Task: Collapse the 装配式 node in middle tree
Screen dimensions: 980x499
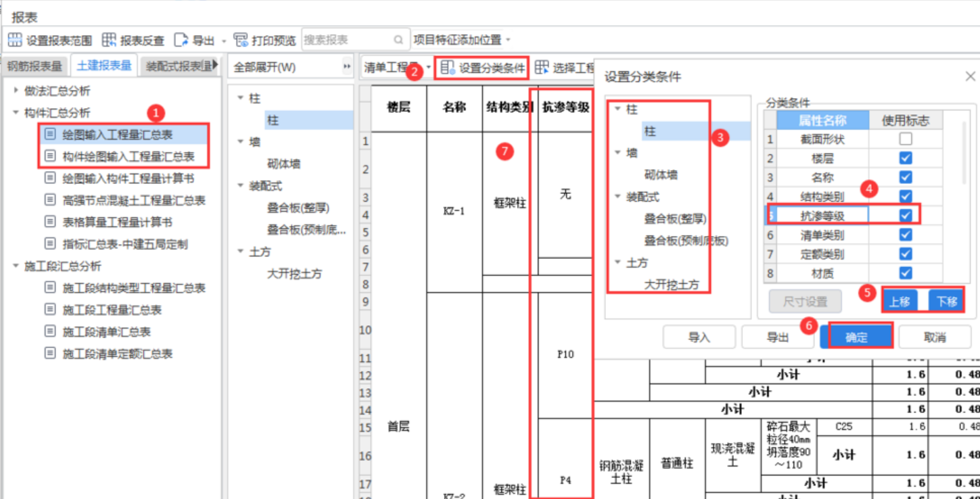Action: pos(241,185)
